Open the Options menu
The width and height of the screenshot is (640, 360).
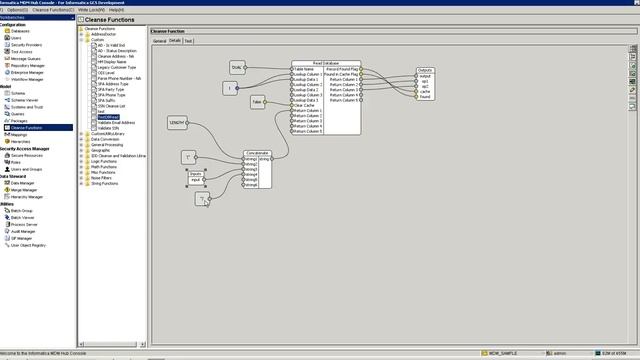tap(17, 10)
